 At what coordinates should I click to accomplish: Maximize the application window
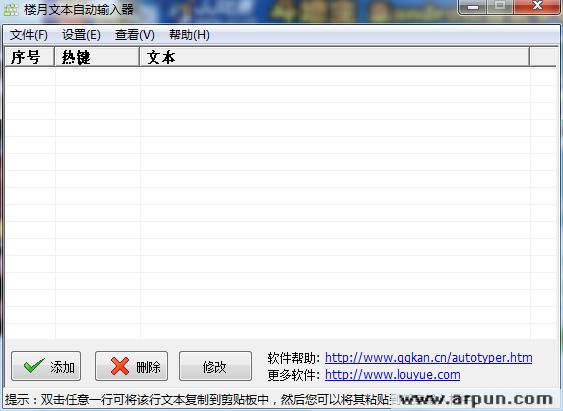(500, 7)
